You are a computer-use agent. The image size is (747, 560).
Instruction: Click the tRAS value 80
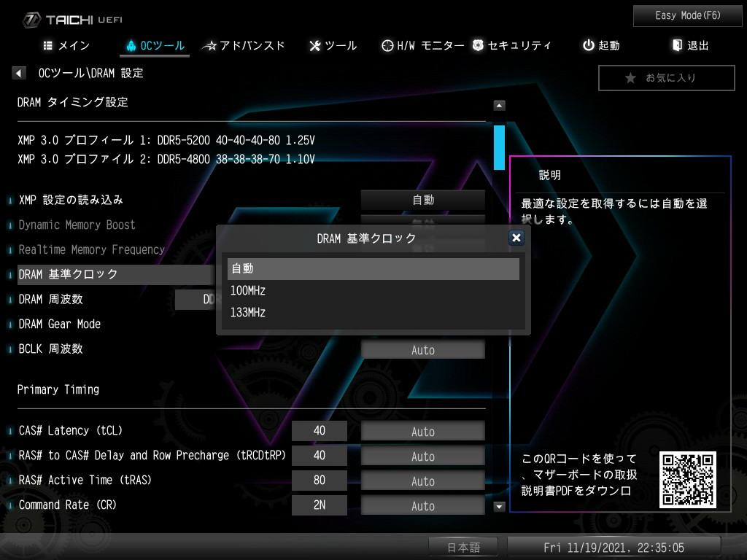[x=320, y=481]
